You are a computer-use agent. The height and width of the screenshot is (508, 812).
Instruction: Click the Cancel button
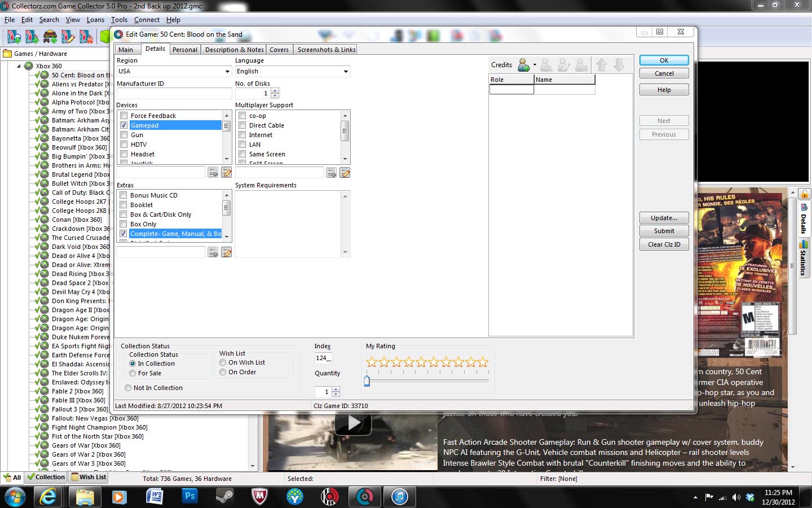[x=664, y=73]
